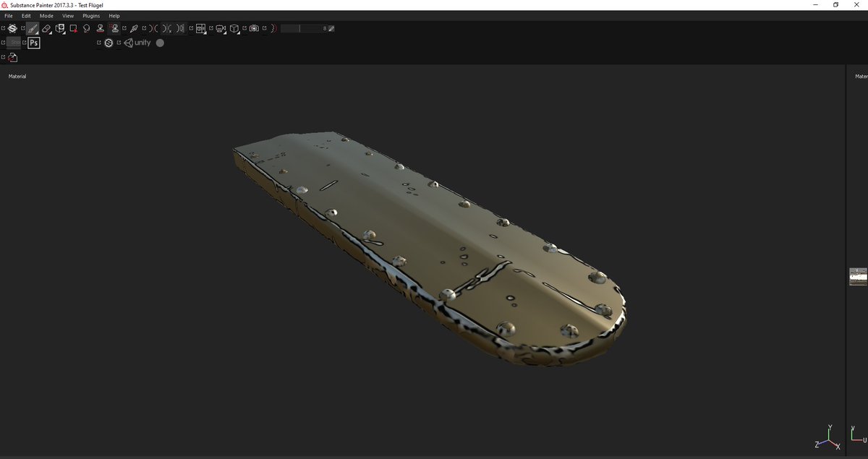Image resolution: width=868 pixels, height=459 pixels.
Task: Open the Plugins menu
Action: coord(91,15)
